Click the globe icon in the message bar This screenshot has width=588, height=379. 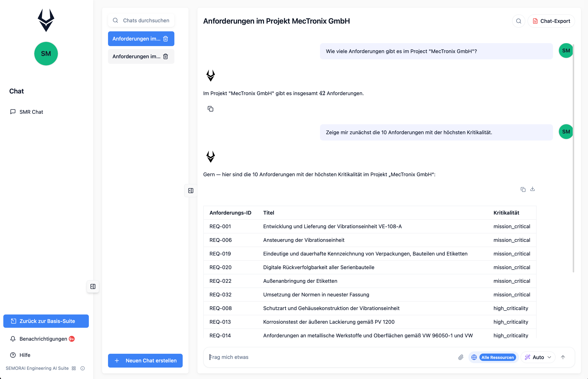pyautogui.click(x=474, y=357)
